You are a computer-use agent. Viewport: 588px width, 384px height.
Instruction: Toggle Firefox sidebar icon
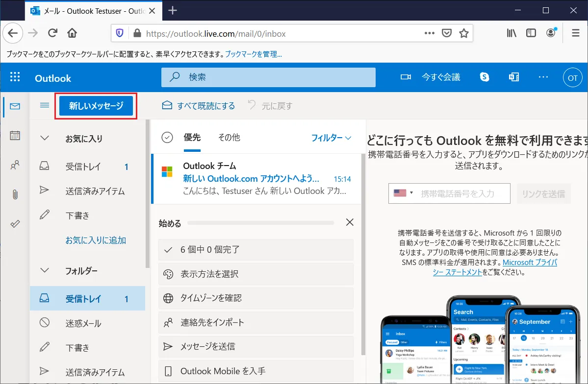pos(531,33)
